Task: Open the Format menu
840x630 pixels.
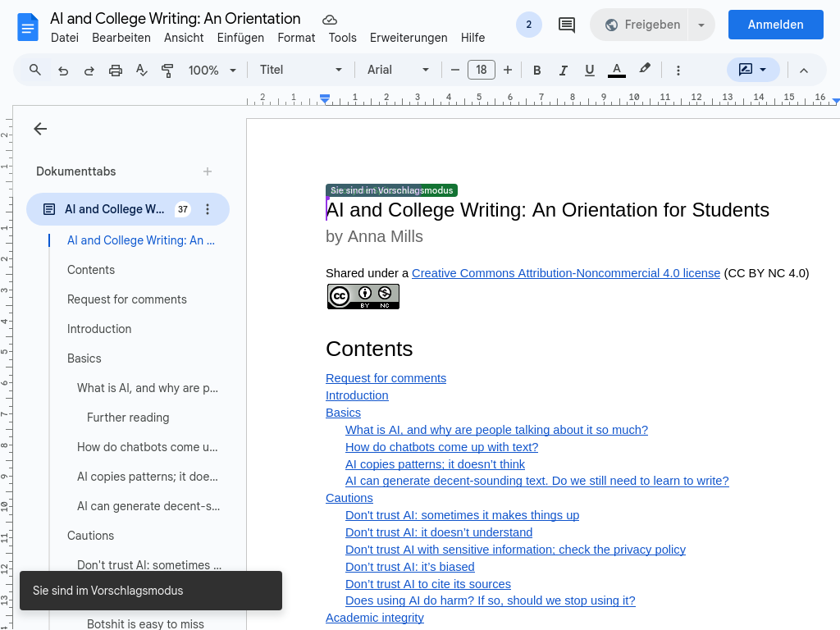Action: [296, 38]
